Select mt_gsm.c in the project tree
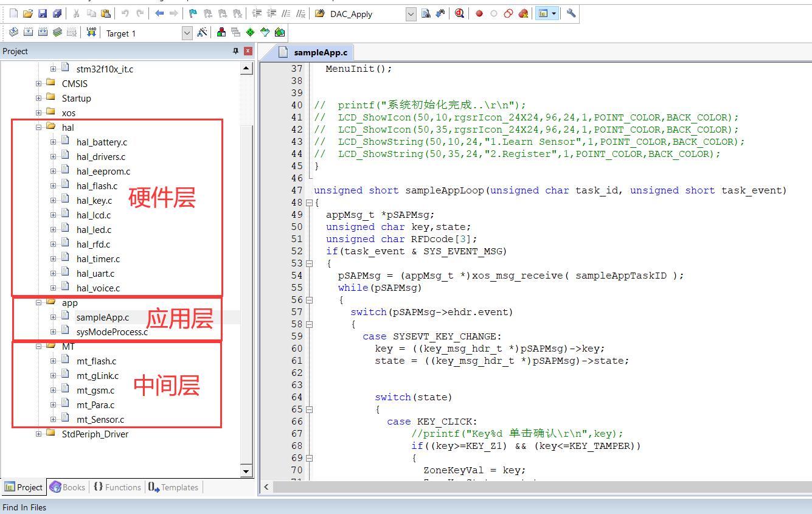Image resolution: width=812 pixels, height=514 pixels. 95,390
